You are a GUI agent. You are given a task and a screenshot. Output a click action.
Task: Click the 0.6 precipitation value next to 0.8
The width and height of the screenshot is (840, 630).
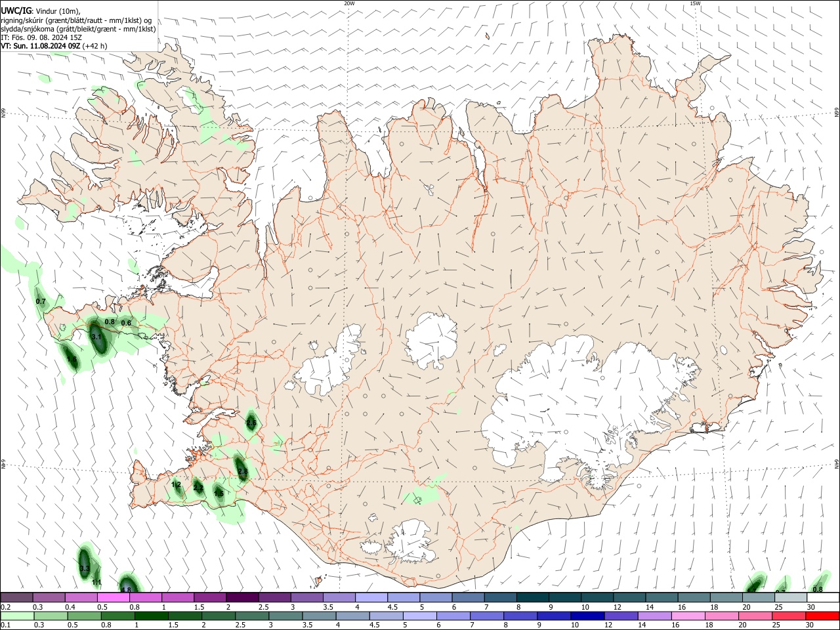[x=126, y=323]
